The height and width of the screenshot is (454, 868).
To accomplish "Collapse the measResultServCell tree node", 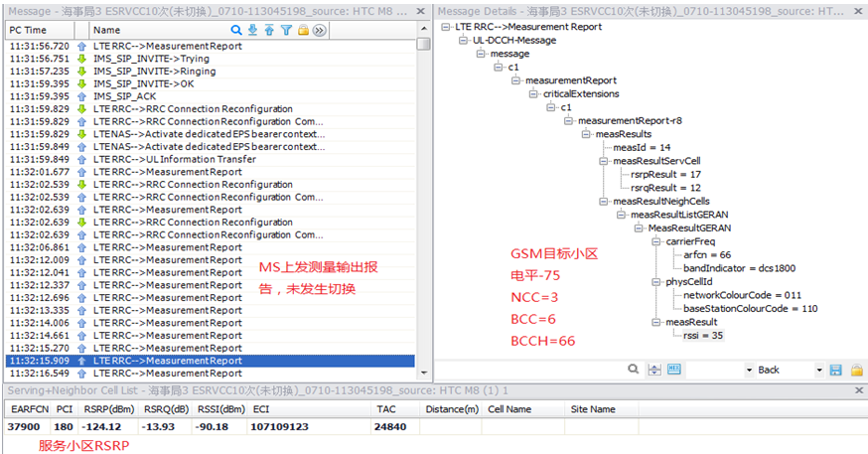I will (x=603, y=160).
